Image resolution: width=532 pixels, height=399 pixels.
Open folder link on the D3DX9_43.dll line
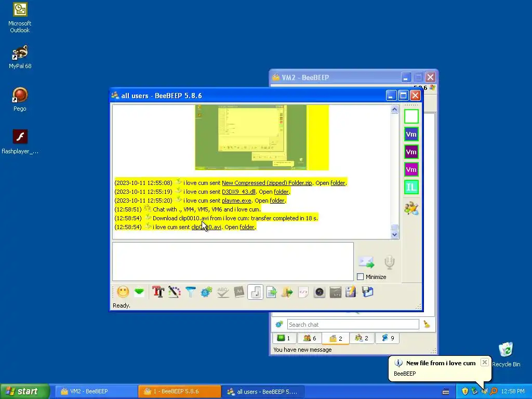(281, 192)
